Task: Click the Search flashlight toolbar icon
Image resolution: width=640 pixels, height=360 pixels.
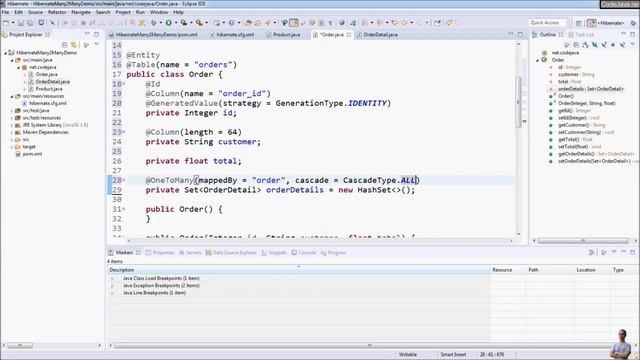Action: (267, 23)
